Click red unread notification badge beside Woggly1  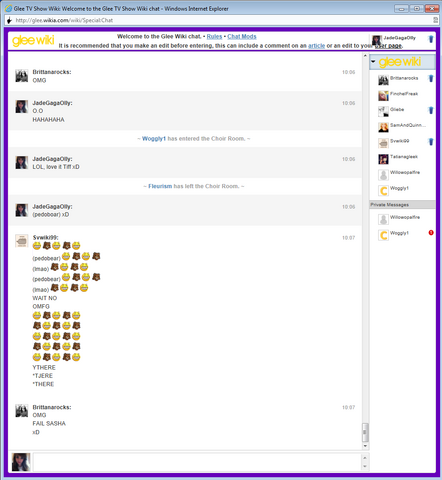coord(431,232)
